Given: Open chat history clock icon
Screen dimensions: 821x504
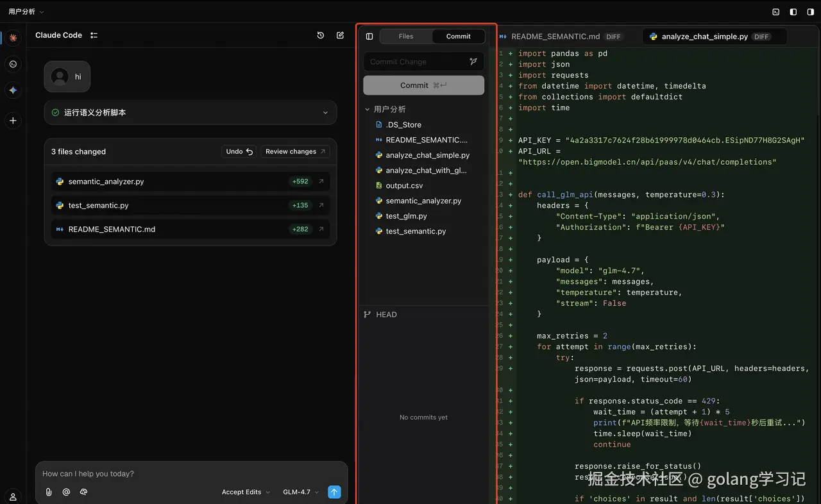Looking at the screenshot, I should [x=321, y=35].
